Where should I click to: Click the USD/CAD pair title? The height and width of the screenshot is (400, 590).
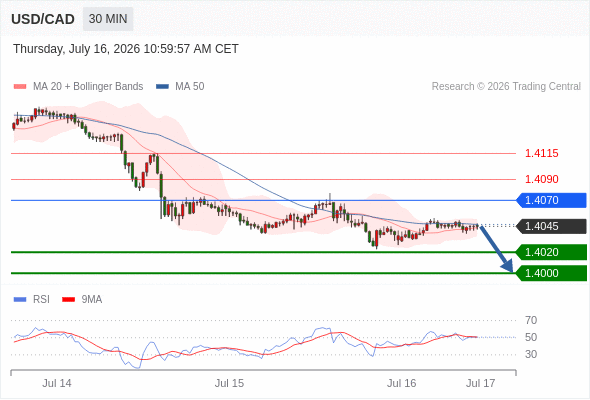click(43, 19)
